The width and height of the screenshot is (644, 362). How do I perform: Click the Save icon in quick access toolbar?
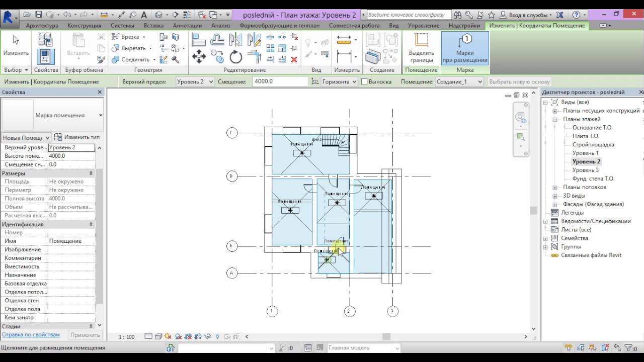[x=39, y=15]
